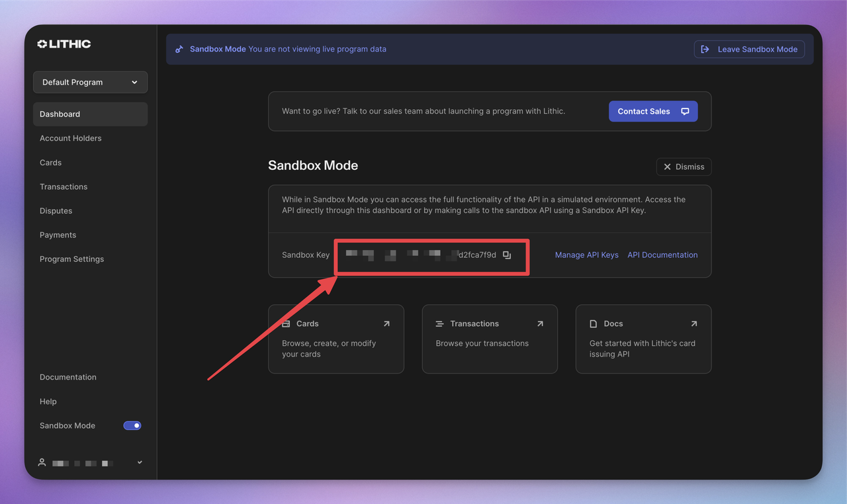This screenshot has width=847, height=504.
Task: Open the Browse your transactions tile text
Action: click(x=482, y=343)
